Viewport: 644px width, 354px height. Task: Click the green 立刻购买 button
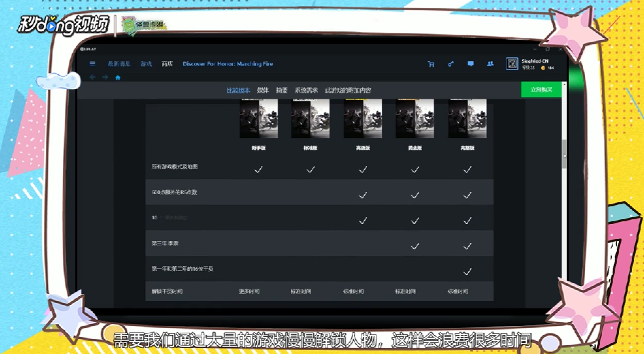pos(541,90)
